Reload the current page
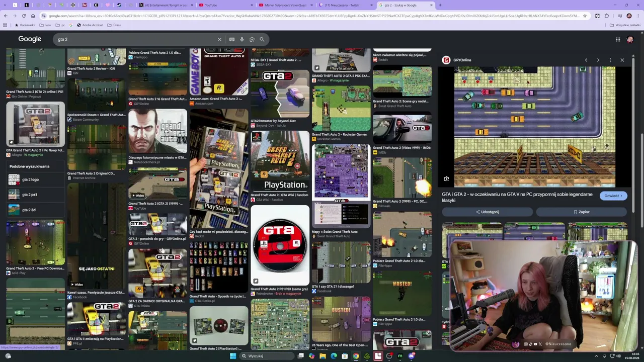This screenshot has height=362, width=644. (24, 16)
